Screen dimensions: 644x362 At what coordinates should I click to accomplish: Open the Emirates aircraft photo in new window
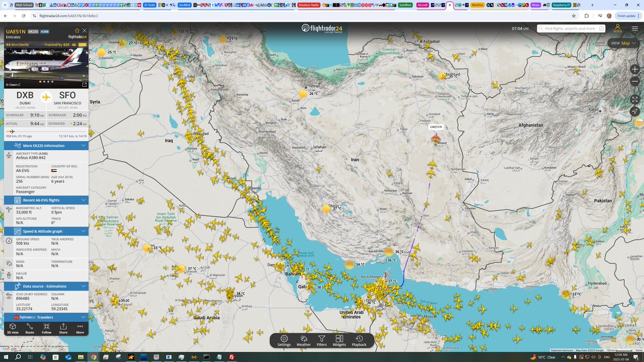tap(84, 85)
